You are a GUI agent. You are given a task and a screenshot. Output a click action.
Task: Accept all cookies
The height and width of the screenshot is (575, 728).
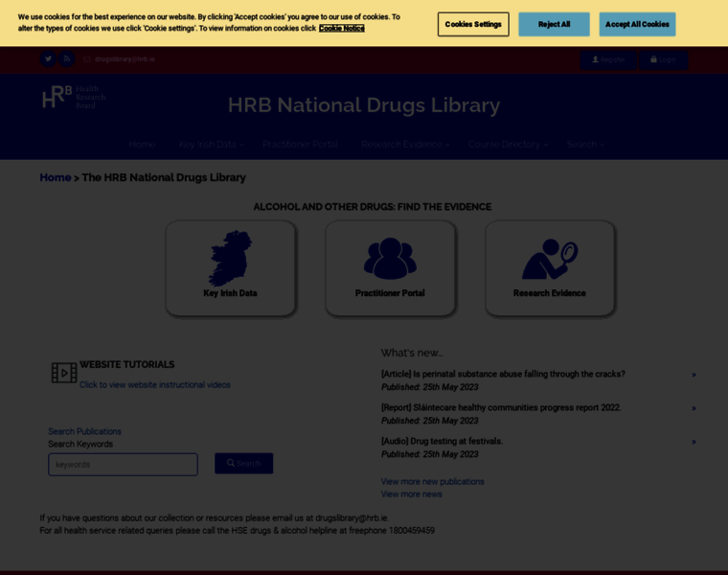[x=637, y=24]
